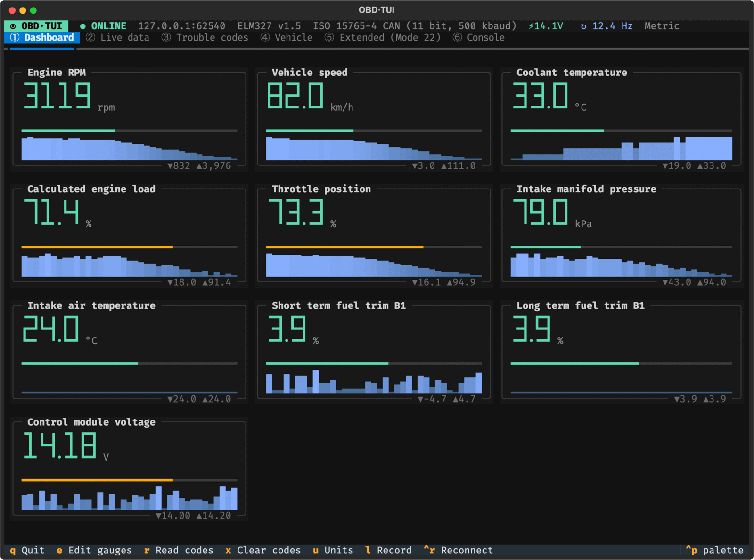Screen dimensions: 754x560
Task: Click Short term fuel trim B1 chart
Action: click(x=374, y=381)
